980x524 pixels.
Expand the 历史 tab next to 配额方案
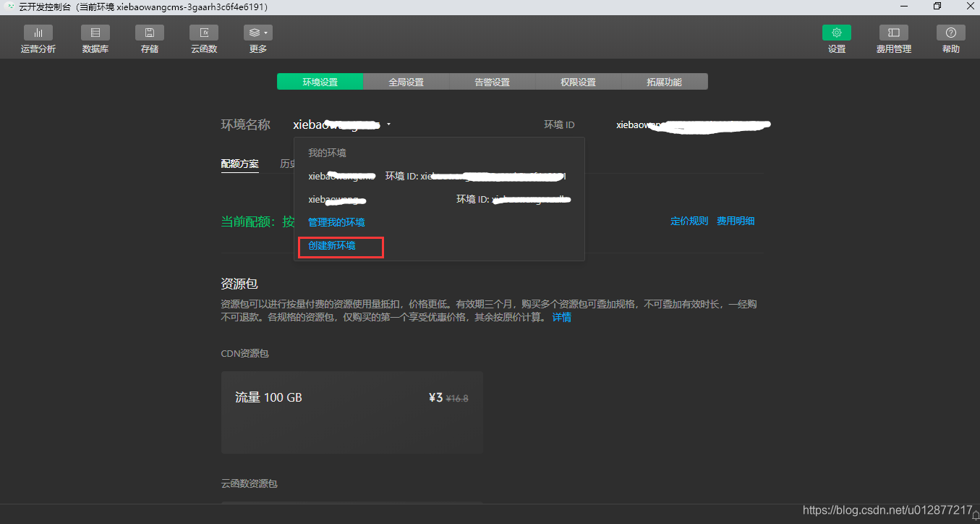point(286,164)
